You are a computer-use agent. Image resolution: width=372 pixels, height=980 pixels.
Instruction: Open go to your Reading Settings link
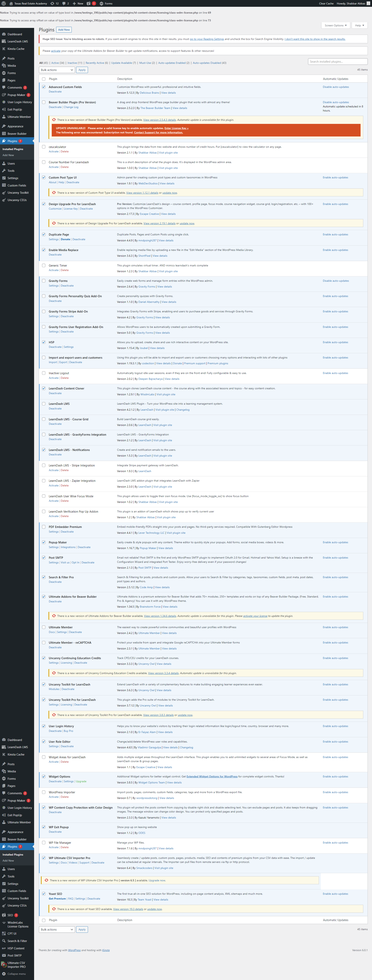click(207, 39)
